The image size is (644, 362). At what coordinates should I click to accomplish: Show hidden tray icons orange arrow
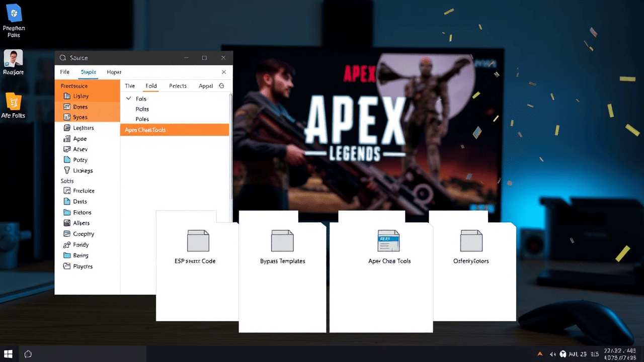[x=540, y=354]
